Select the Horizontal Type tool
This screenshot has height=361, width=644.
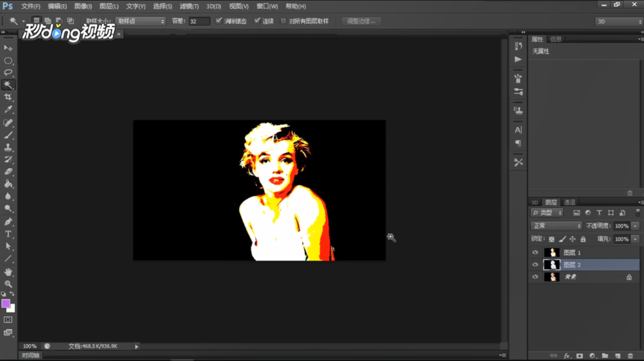[8, 234]
